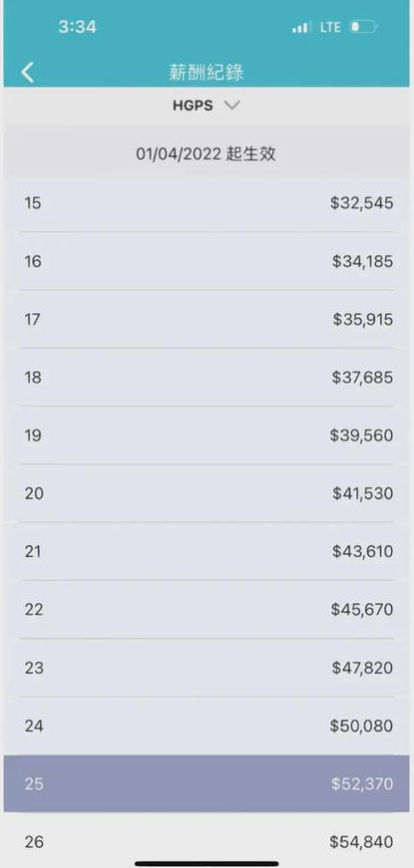Choose pay point 17 entry
Viewport: 414px width, 868px height.
click(x=207, y=320)
